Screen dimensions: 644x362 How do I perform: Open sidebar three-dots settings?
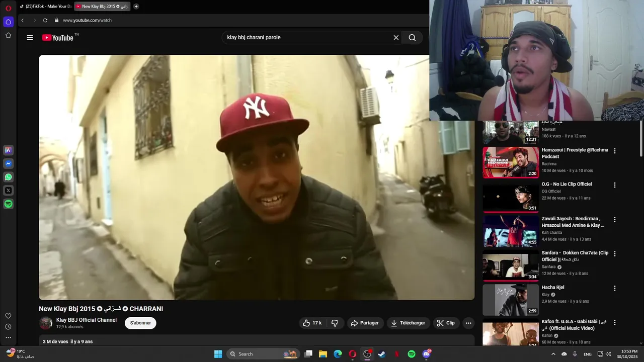[8, 337]
